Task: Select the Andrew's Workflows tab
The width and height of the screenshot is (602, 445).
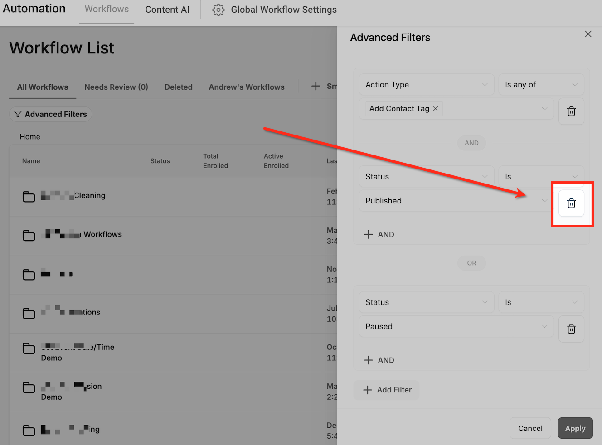Action: 246,87
